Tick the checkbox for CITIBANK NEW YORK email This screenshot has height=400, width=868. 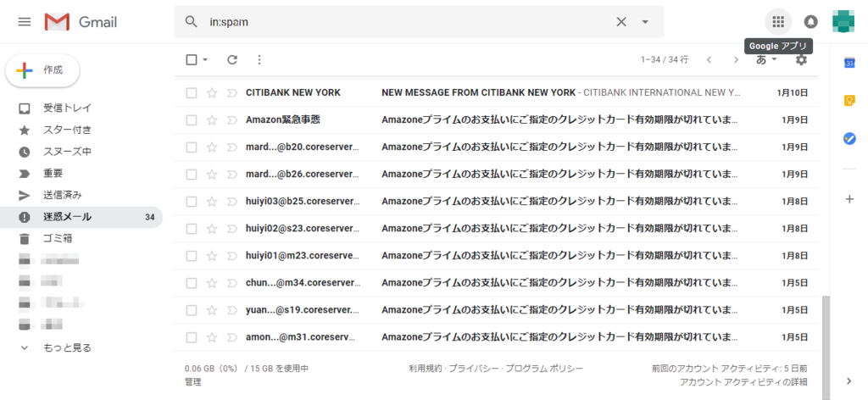point(192,93)
